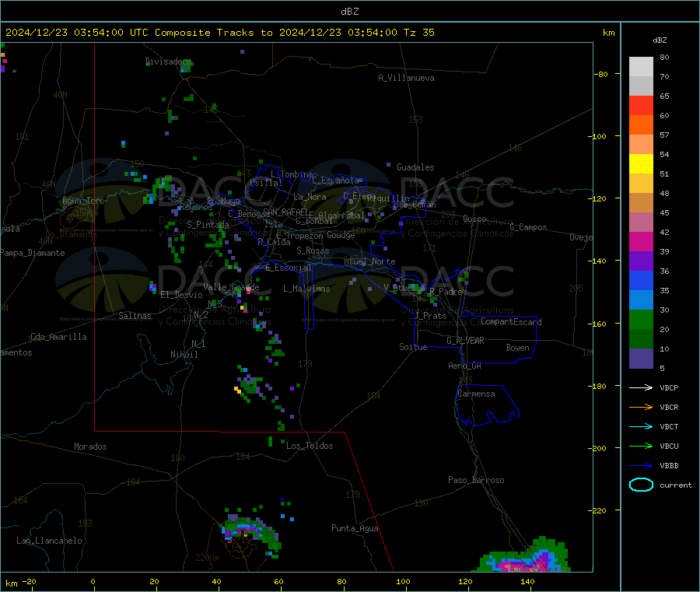Click the CompantEscard location label
The height and width of the screenshot is (592, 700).
[x=511, y=321]
